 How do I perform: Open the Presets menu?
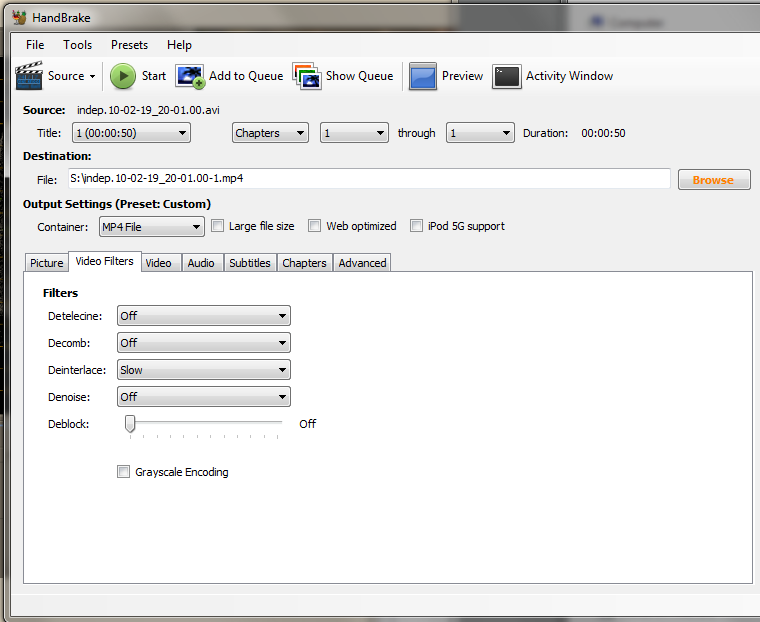coord(129,45)
